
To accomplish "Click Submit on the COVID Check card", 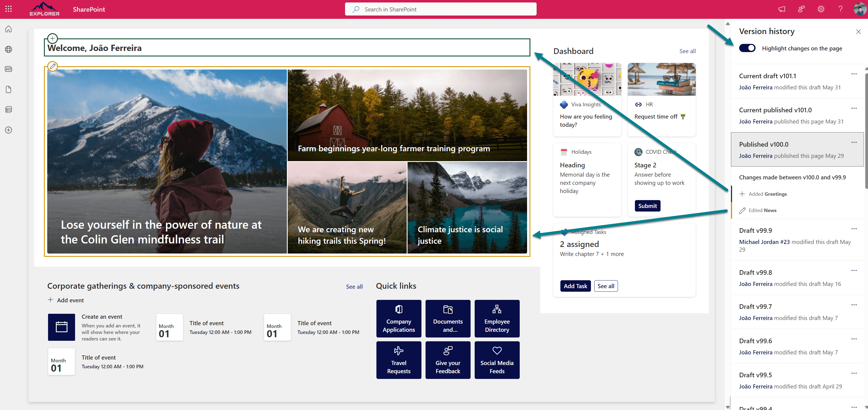I will (647, 206).
